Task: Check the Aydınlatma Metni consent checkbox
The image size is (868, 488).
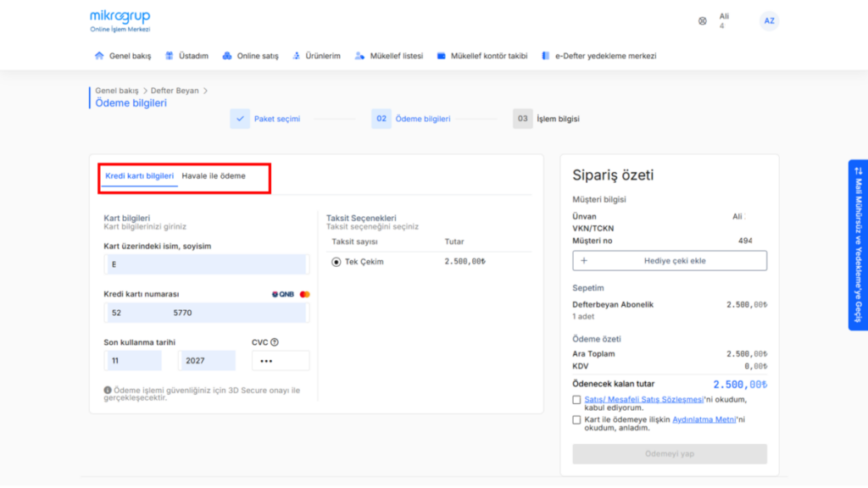Action: pyautogui.click(x=576, y=420)
